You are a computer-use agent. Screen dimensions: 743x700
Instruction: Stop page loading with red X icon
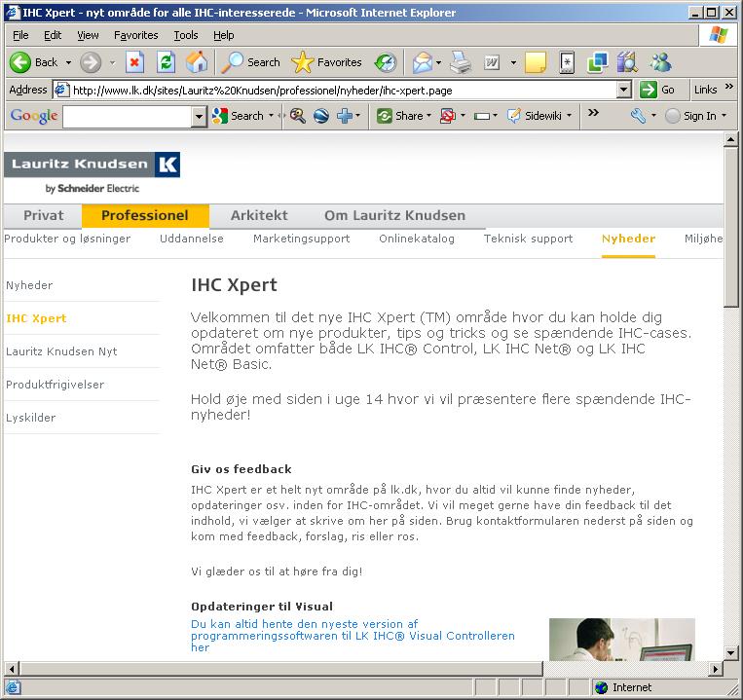coord(134,62)
